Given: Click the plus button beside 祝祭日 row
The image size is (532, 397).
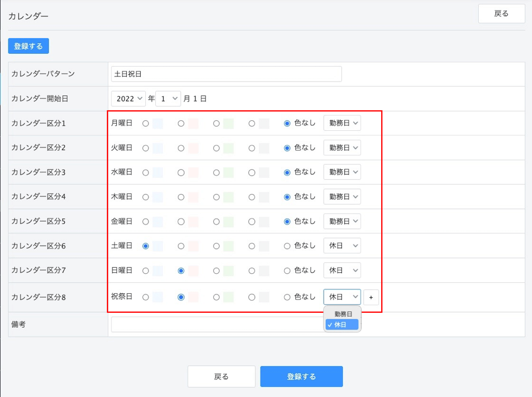Looking at the screenshot, I should pos(371,297).
